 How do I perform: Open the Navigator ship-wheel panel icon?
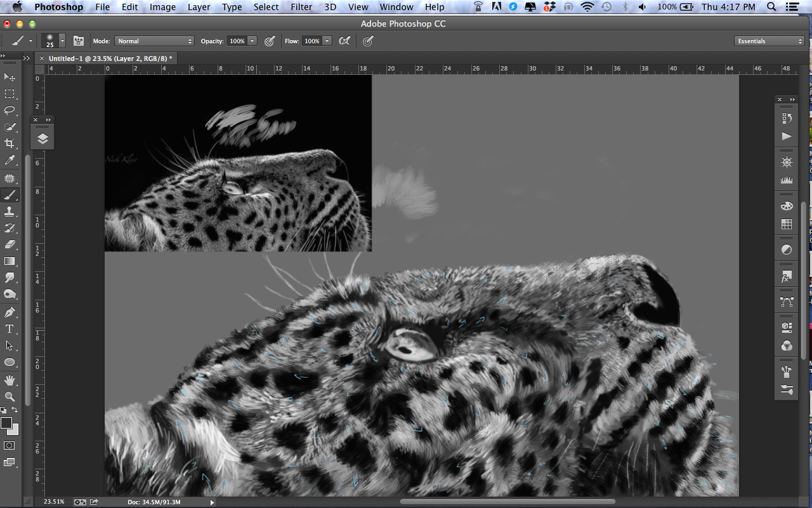tap(787, 162)
